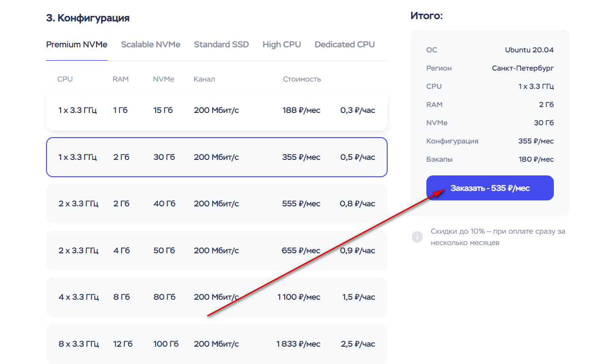The height and width of the screenshot is (364, 614).
Task: Select the 355 ₽/мес configuration with 30 Гб
Action: pyautogui.click(x=216, y=157)
